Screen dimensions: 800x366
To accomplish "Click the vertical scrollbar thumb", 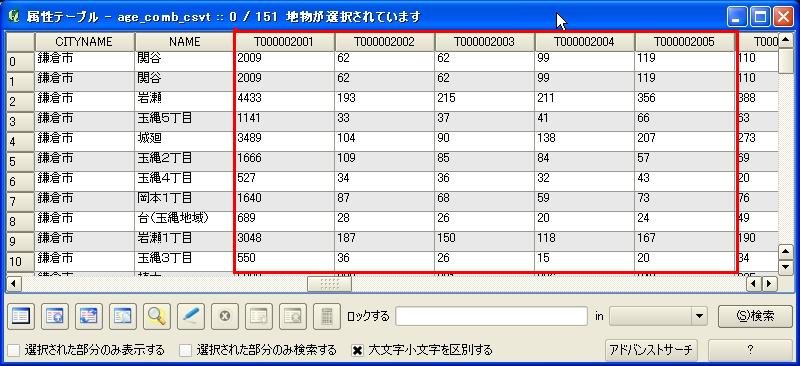I will 786,61.
